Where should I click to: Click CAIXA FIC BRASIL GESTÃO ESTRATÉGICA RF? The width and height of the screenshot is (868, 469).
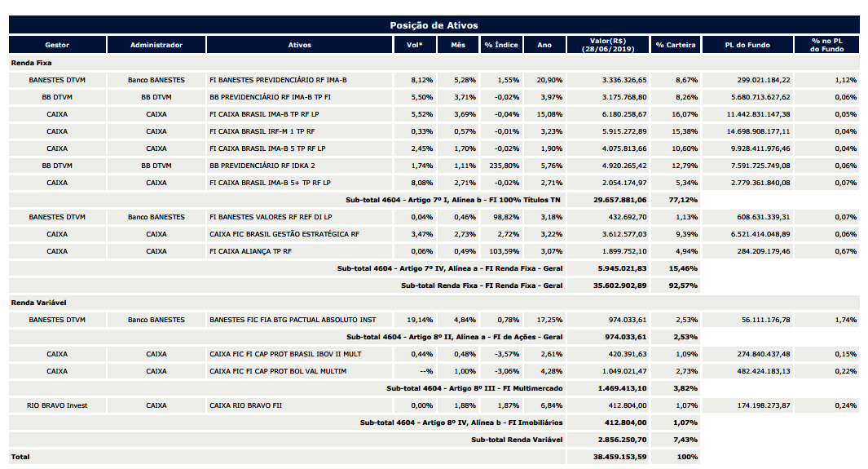[x=284, y=234]
